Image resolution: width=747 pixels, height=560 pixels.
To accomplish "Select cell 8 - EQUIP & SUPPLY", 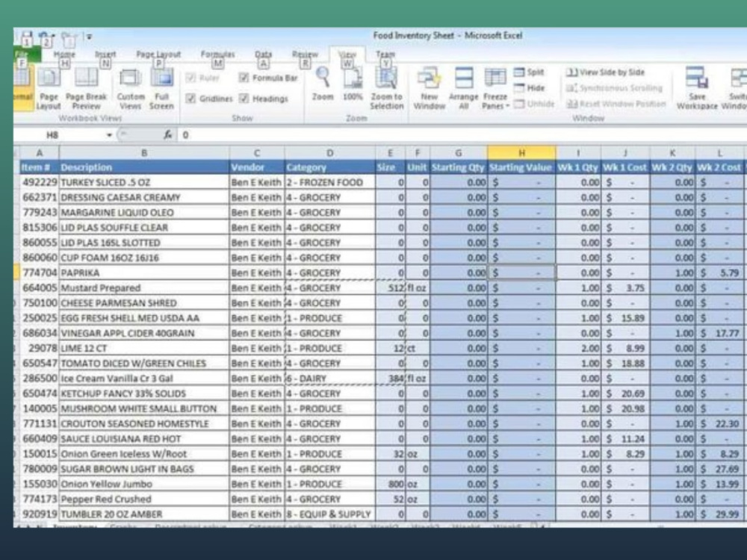I will (x=329, y=514).
